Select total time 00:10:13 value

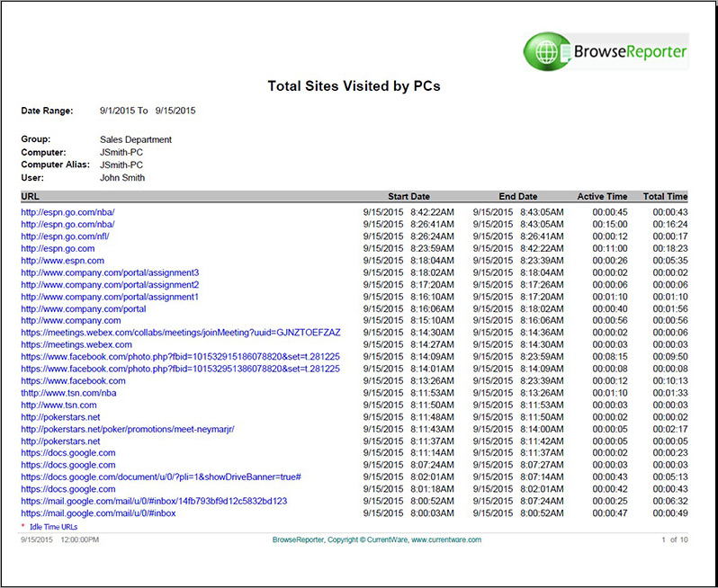tap(670, 380)
